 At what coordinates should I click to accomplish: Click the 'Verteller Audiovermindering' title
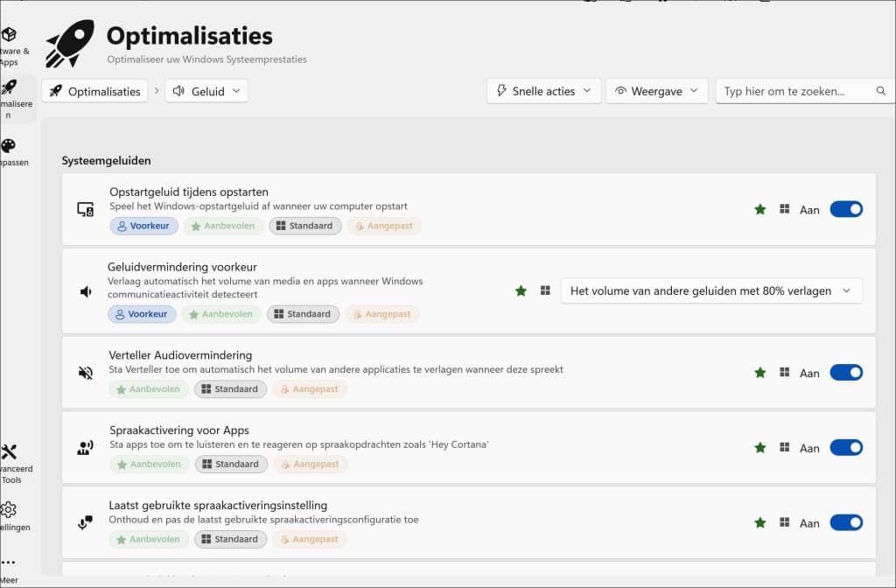pyautogui.click(x=180, y=355)
